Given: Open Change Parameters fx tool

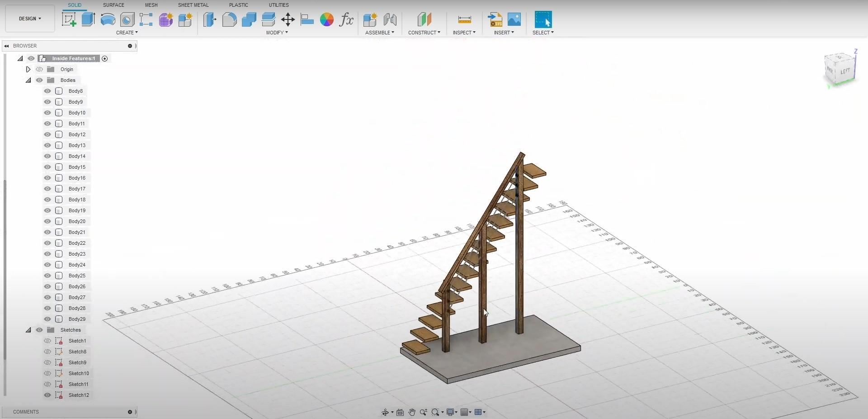Looking at the screenshot, I should (x=346, y=19).
